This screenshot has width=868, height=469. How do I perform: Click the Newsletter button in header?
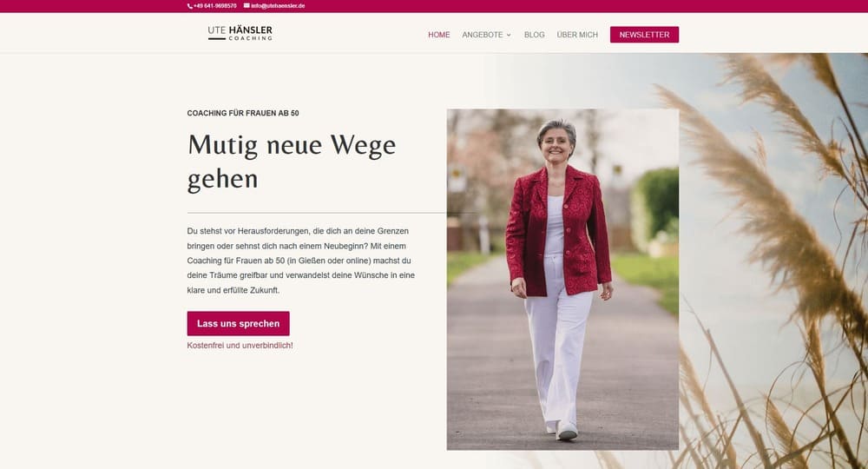click(644, 35)
